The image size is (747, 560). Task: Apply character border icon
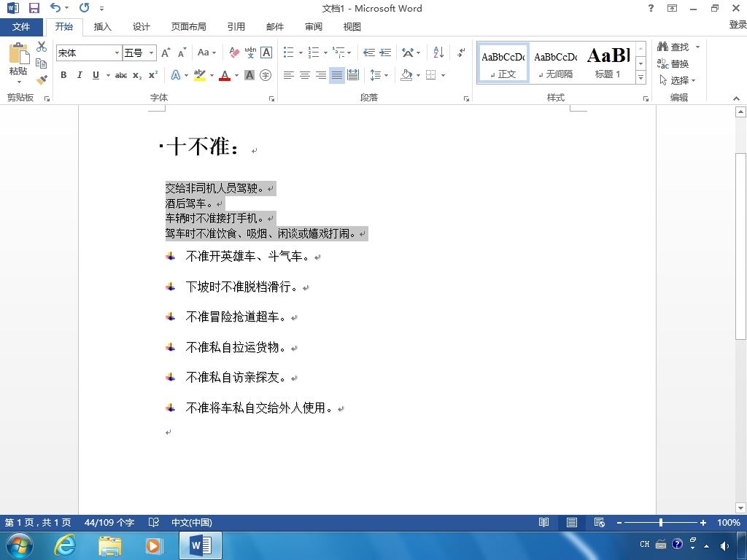pos(266,52)
